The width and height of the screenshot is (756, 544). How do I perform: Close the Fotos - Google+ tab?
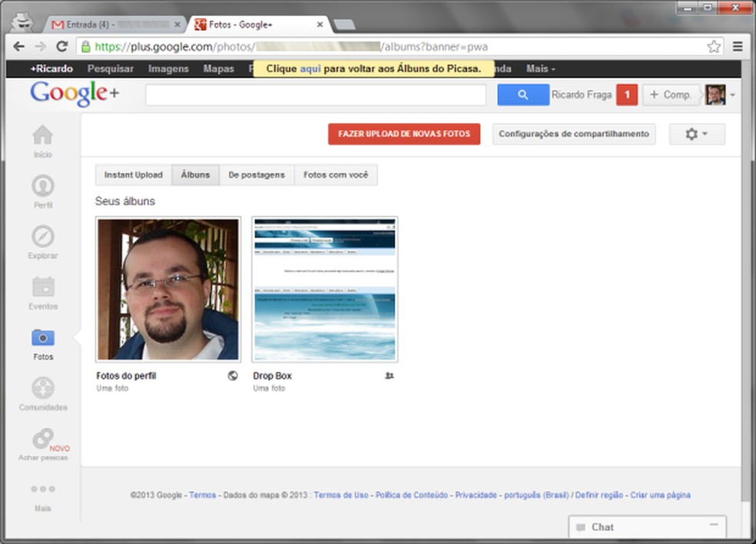[x=320, y=24]
